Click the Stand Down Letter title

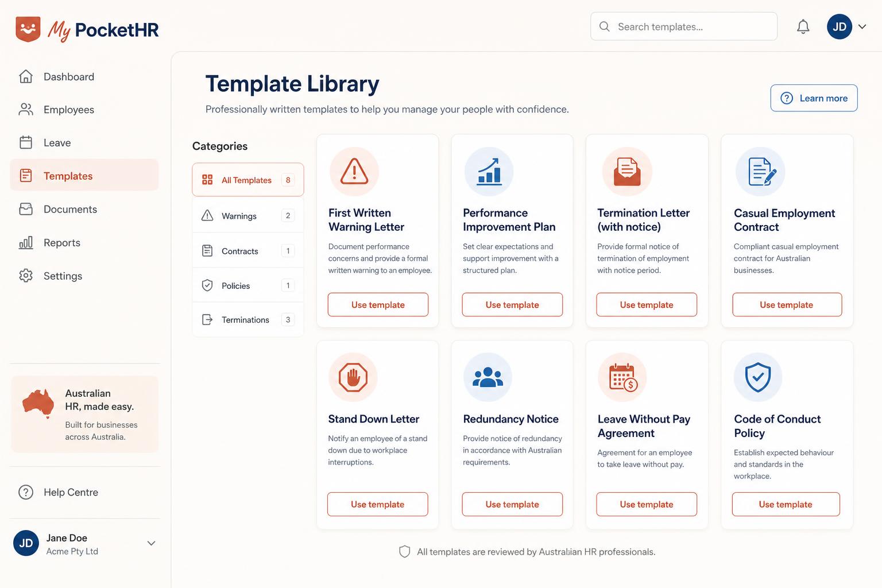[373, 419]
